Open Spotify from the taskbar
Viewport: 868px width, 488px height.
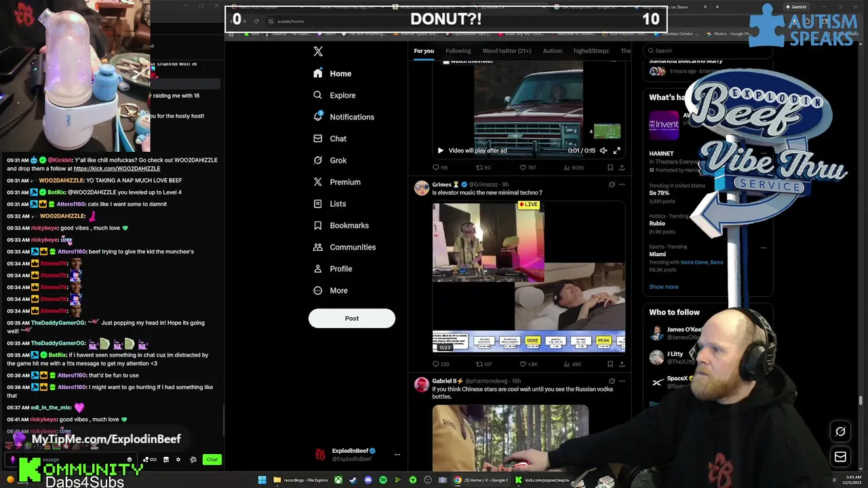pyautogui.click(x=382, y=480)
